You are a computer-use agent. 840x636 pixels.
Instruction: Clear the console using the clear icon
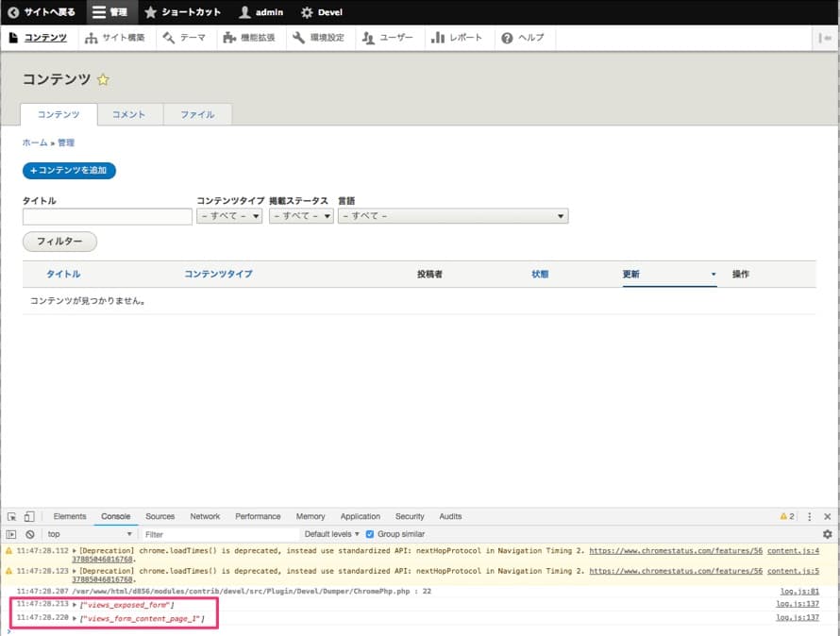[28, 533]
